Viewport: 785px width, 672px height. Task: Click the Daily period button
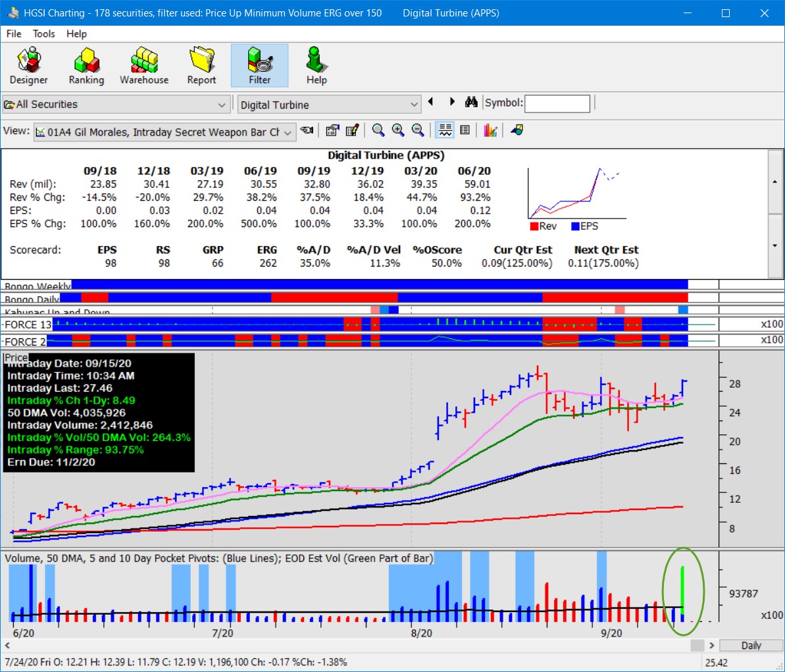pyautogui.click(x=751, y=646)
